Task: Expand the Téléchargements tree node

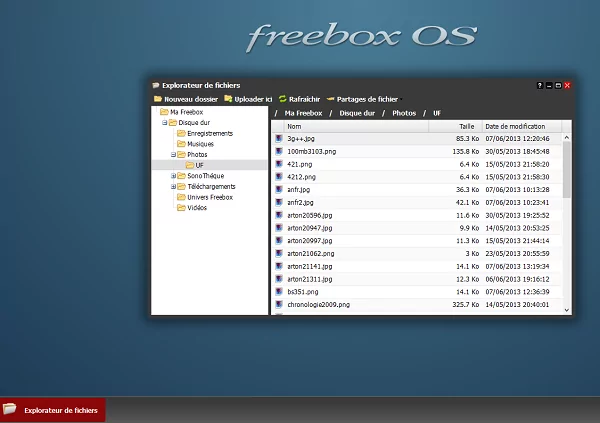Action: tap(173, 187)
